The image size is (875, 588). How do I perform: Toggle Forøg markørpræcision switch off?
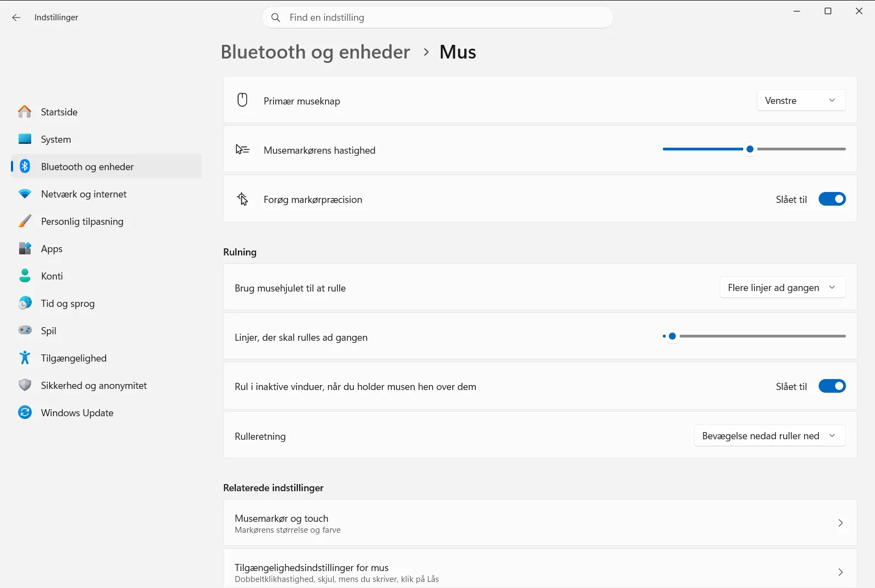(x=832, y=199)
